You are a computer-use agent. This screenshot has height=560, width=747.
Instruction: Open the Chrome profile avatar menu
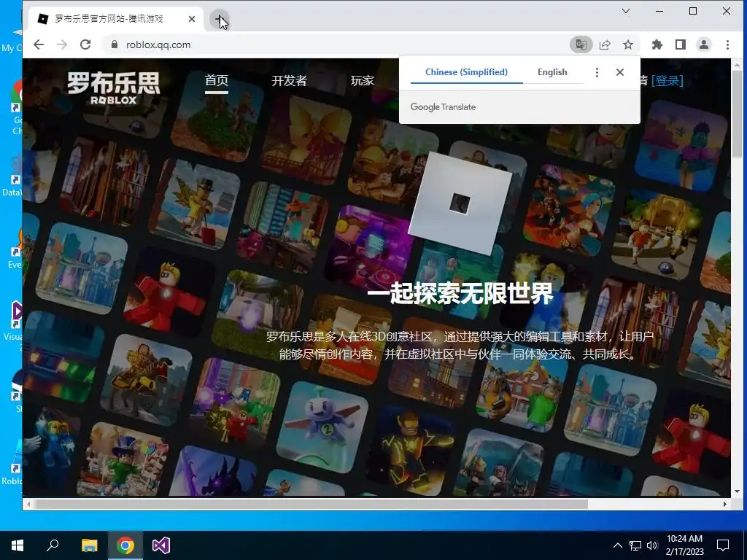point(704,44)
